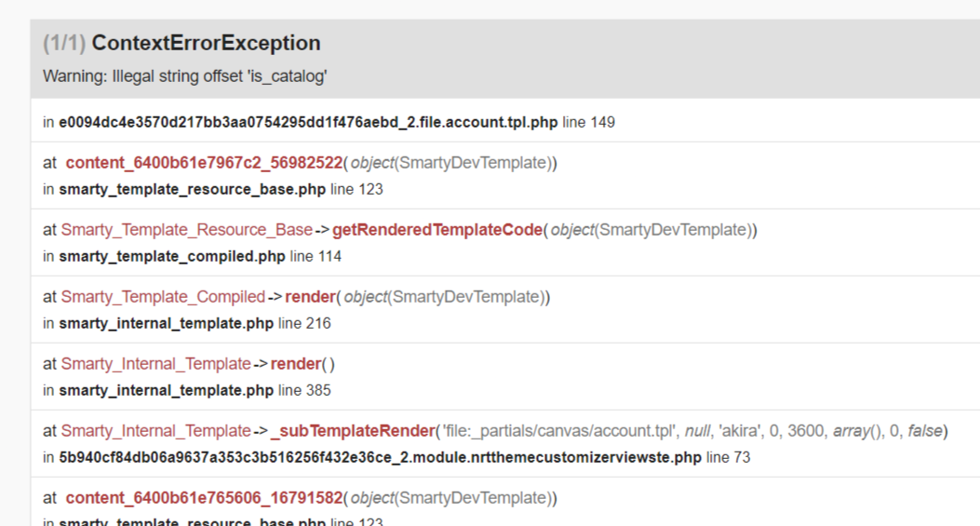This screenshot has width=980, height=526.
Task: Open the nrtthemecustomizerviewste.php line 73 file reference
Action: 404,458
